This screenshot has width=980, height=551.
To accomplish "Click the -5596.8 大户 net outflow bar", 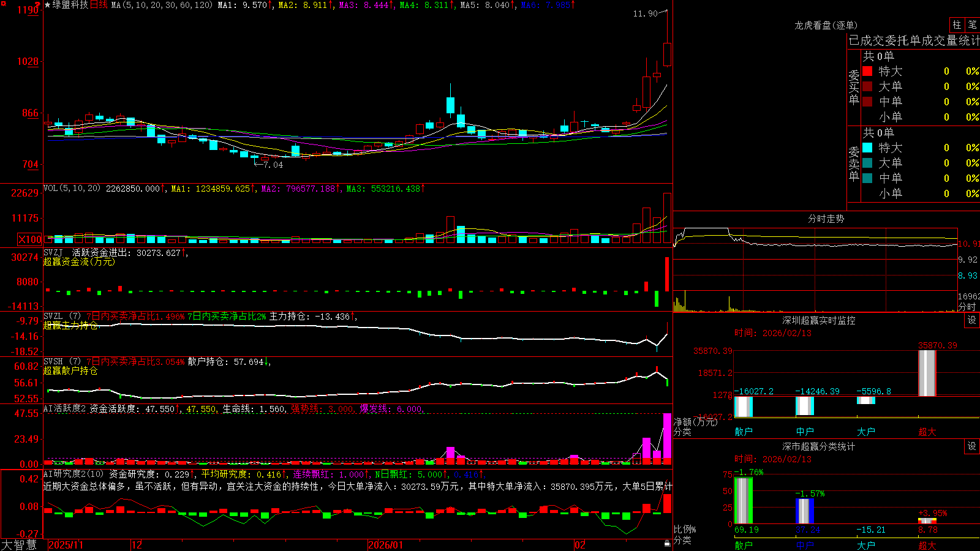I will (866, 400).
